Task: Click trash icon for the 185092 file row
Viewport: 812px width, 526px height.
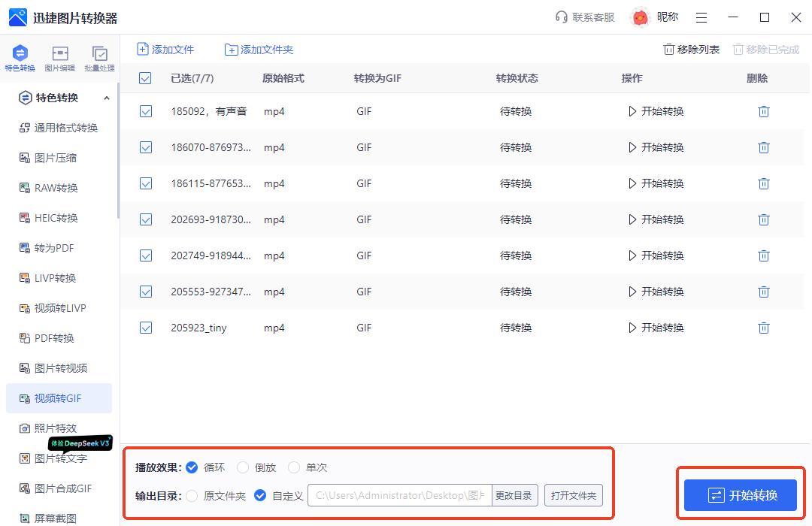Action: pyautogui.click(x=763, y=111)
